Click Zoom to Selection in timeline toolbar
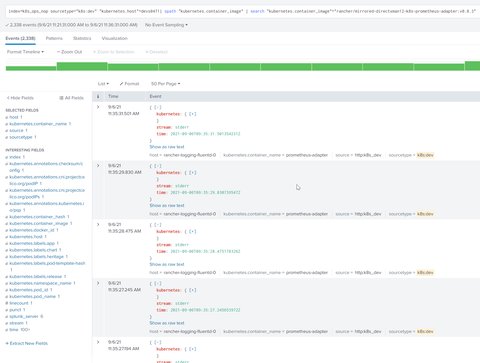Image resolution: width=480 pixels, height=363 pixels. [114, 52]
